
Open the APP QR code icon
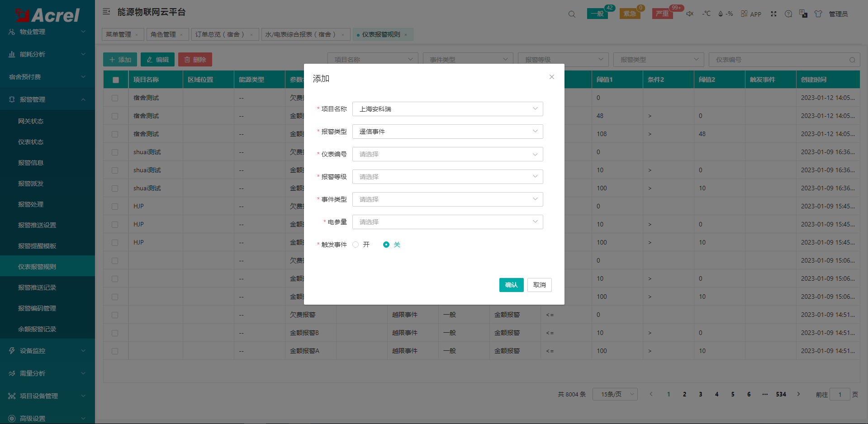pos(751,14)
